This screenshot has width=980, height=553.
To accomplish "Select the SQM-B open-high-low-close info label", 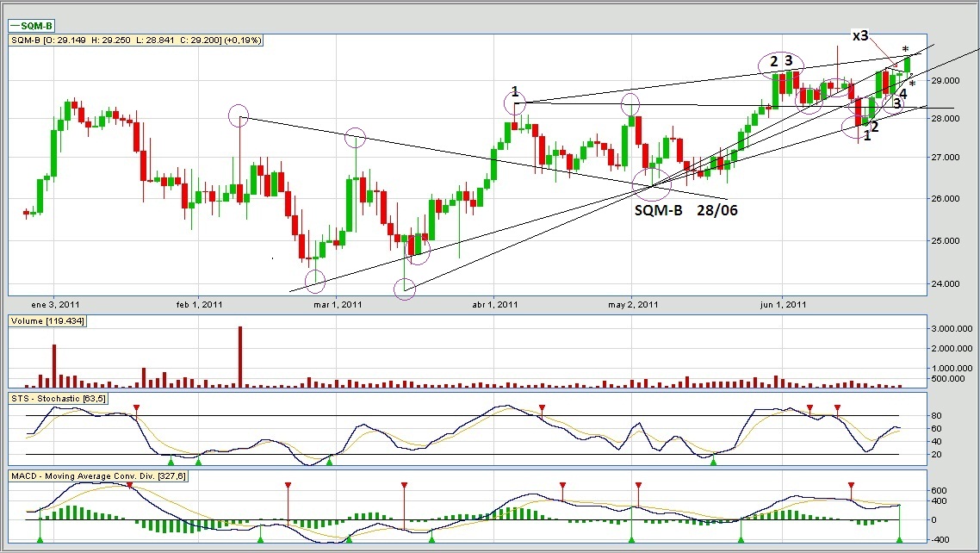I will tap(136, 40).
